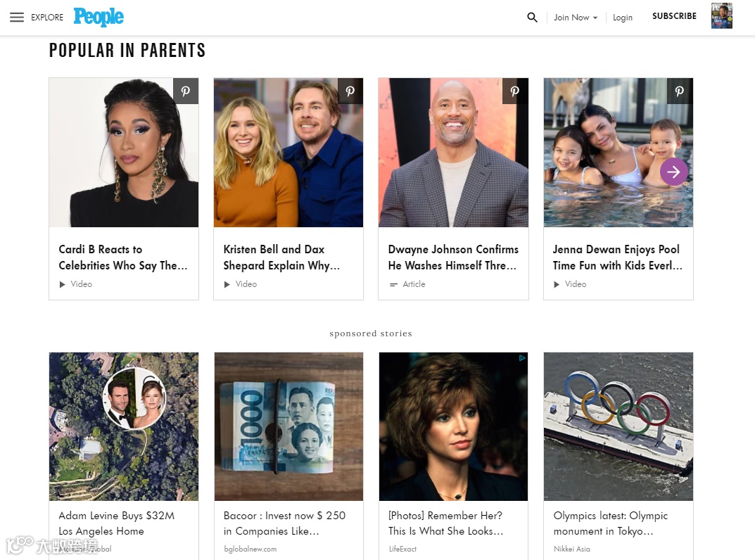755x560 pixels.
Task: Pin the Dwayne Johnson image to Pinterest
Action: coord(515,91)
